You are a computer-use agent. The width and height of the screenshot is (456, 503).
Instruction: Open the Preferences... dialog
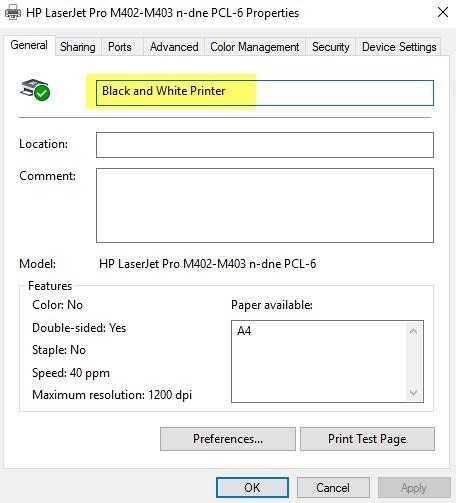[228, 439]
